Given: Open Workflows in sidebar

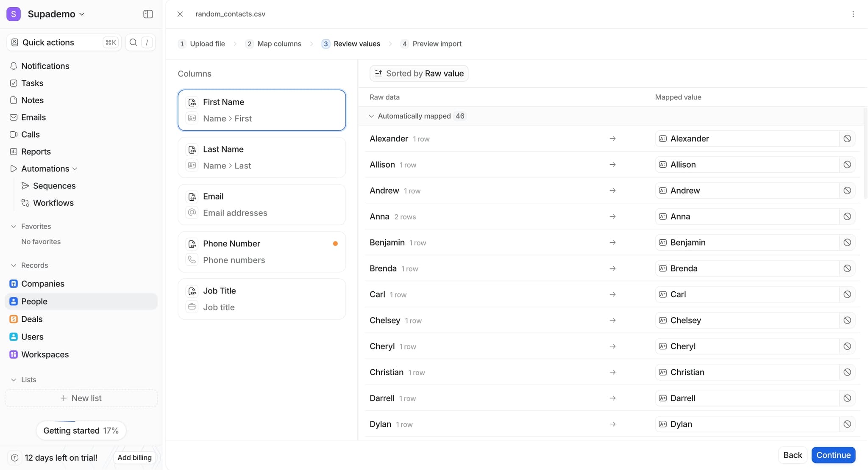Looking at the screenshot, I should coord(53,203).
